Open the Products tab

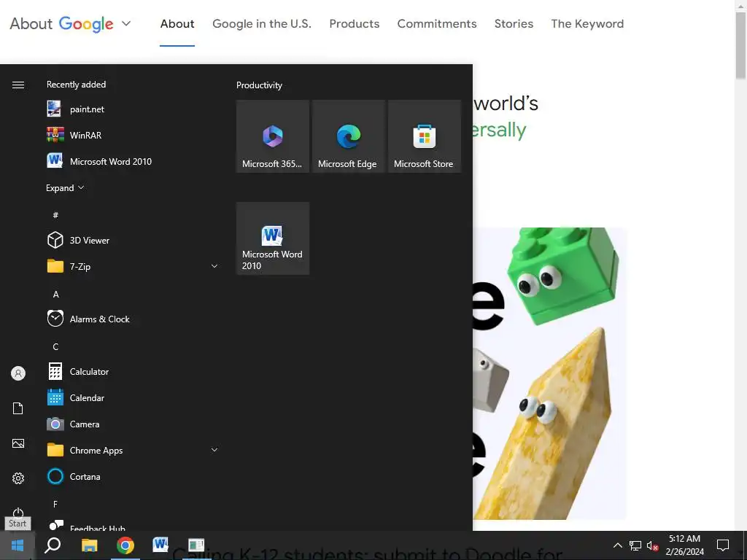point(355,24)
